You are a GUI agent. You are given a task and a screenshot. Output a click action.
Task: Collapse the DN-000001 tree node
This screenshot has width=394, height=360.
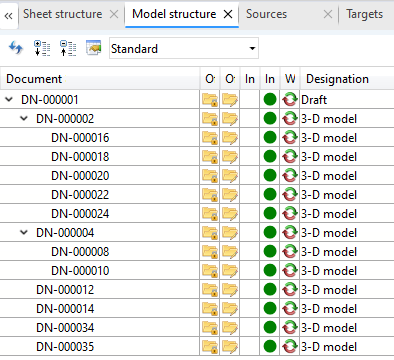click(9, 99)
